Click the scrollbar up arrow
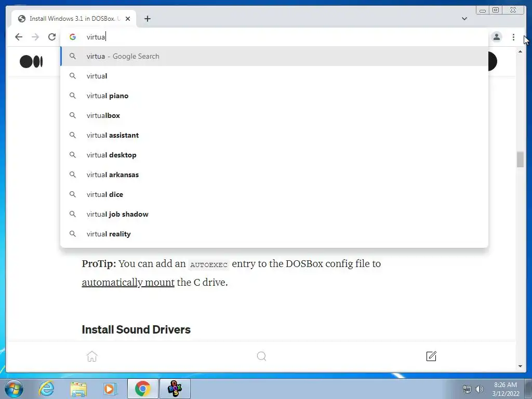The height and width of the screenshot is (399, 532). 520,51
